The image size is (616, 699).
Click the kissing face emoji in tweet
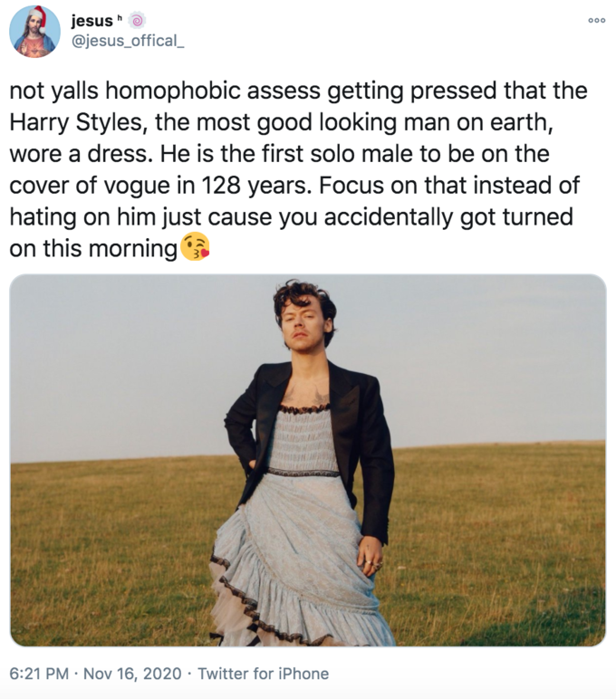[x=195, y=246]
